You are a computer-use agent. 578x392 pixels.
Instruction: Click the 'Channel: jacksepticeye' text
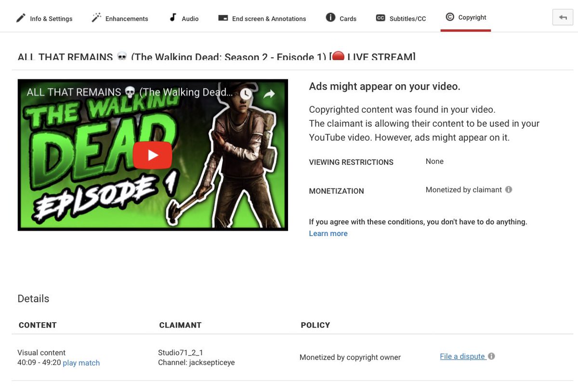click(197, 363)
